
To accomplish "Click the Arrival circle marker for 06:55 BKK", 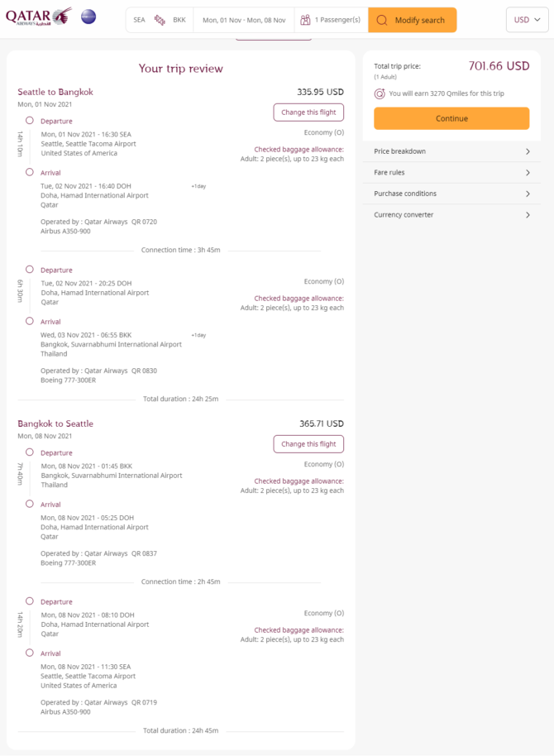I will coord(30,321).
